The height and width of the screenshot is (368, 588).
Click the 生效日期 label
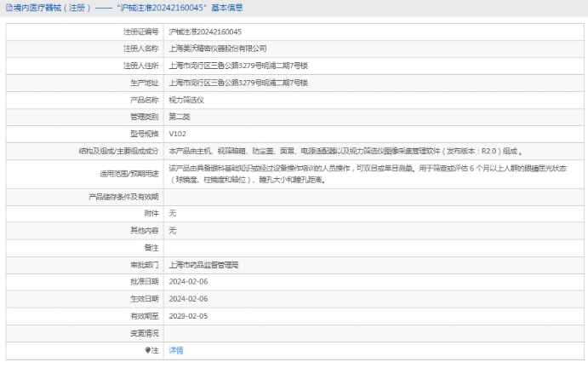click(x=145, y=299)
